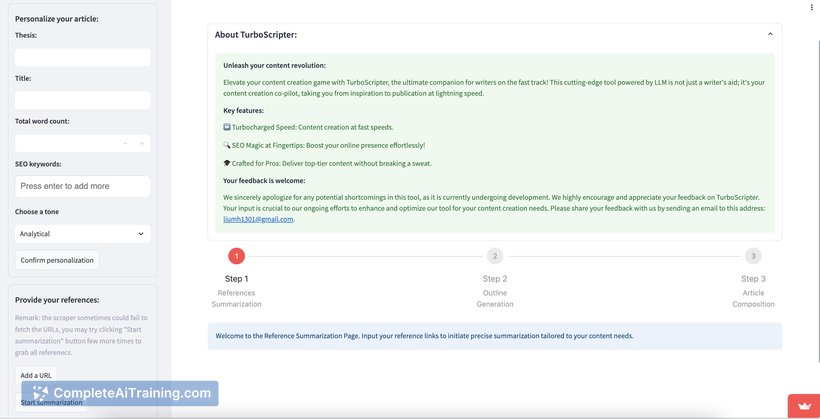Screen dimensions: 820x419
Task: Click the Personalize your article heading
Action: [x=56, y=19]
